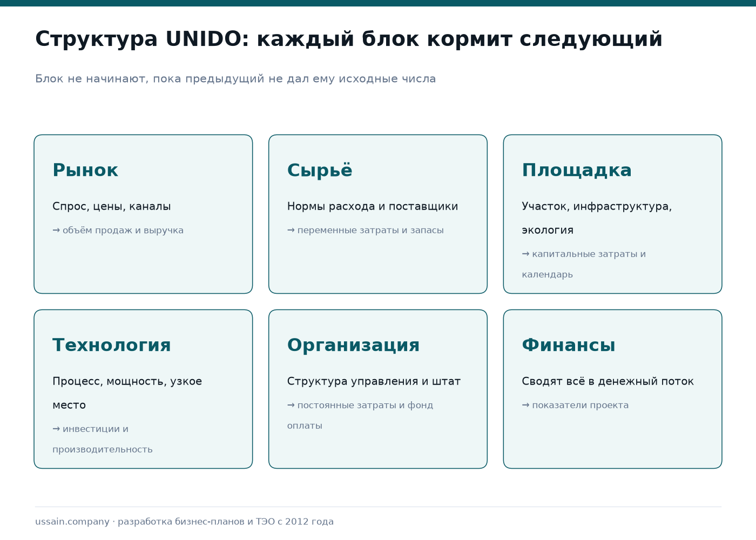Click the title 'Структура UNIDO: каждый блок кормит следующий'
Viewport: 756px width, 540px height.
click(x=349, y=39)
